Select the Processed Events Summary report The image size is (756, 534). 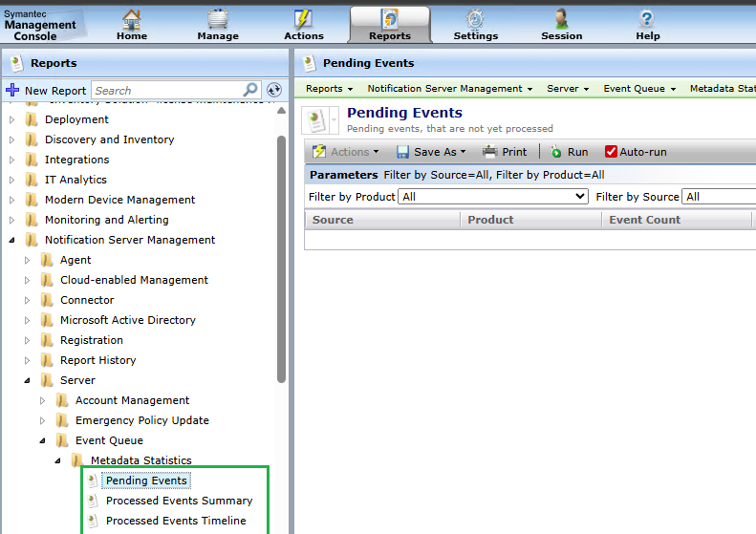click(180, 501)
